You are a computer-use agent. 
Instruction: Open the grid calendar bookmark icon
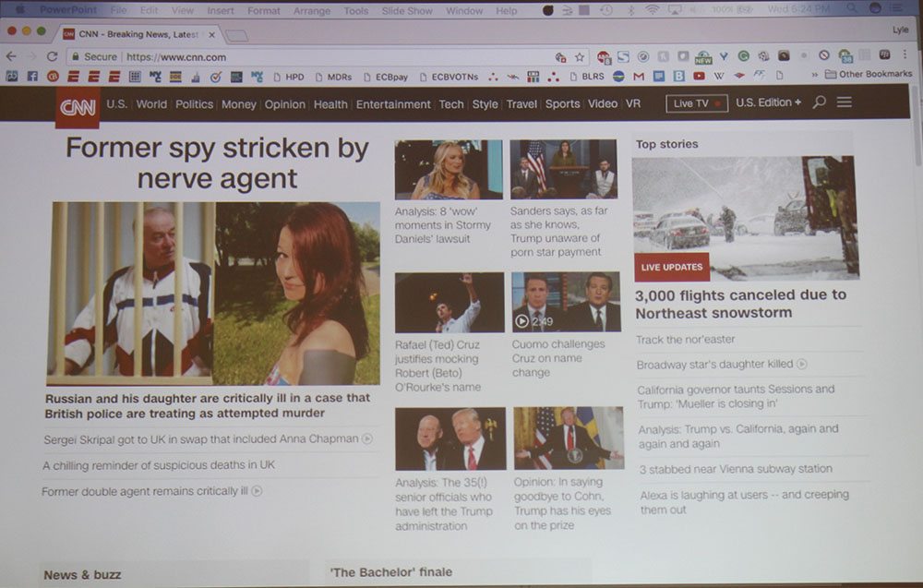coord(135,77)
